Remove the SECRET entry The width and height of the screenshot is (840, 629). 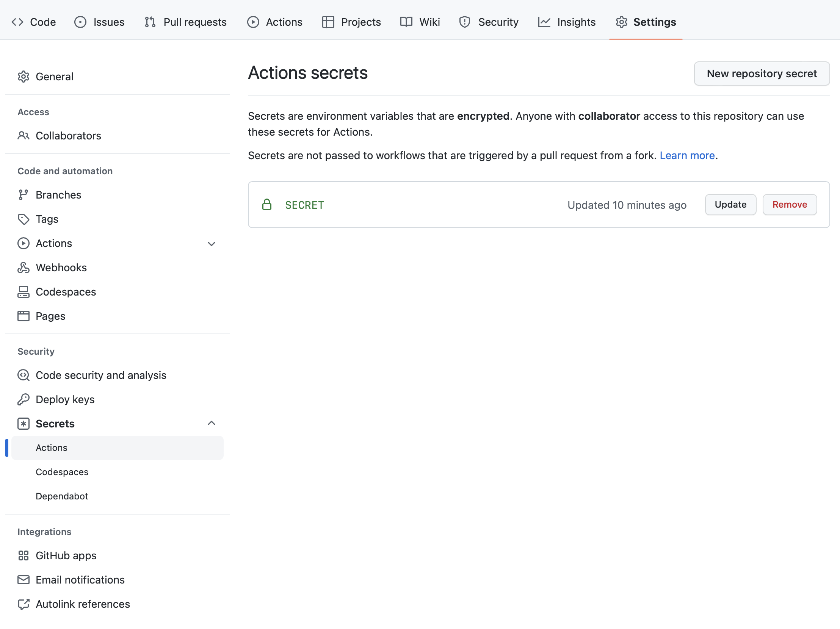790,205
